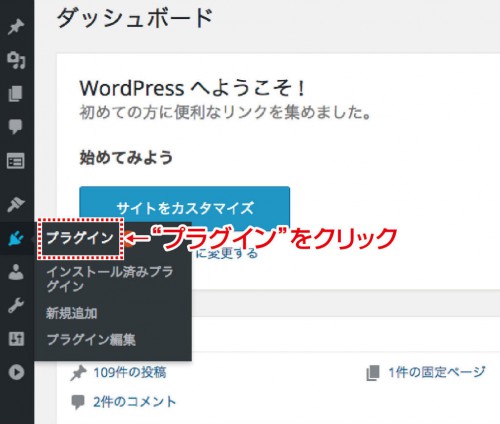Screen dimensions: 500x424
Task: Open the Media library icon in sidebar
Action: [16, 60]
